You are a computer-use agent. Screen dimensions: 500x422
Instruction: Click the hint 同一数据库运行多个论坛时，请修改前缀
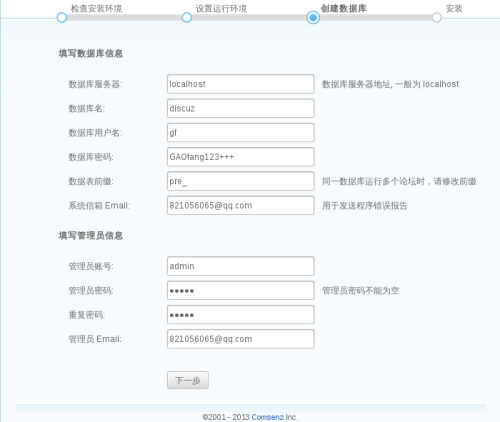399,181
